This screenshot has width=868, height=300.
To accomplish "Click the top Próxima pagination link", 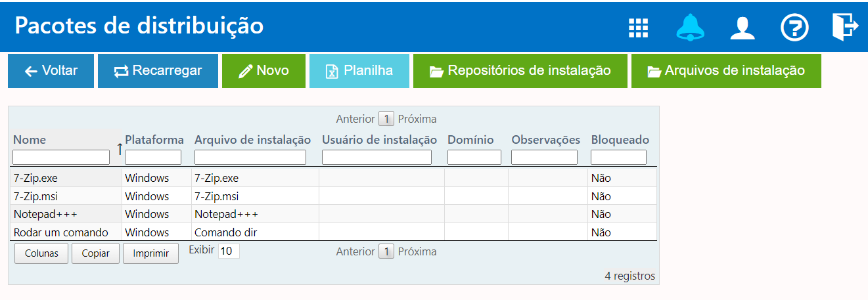I will (x=417, y=119).
